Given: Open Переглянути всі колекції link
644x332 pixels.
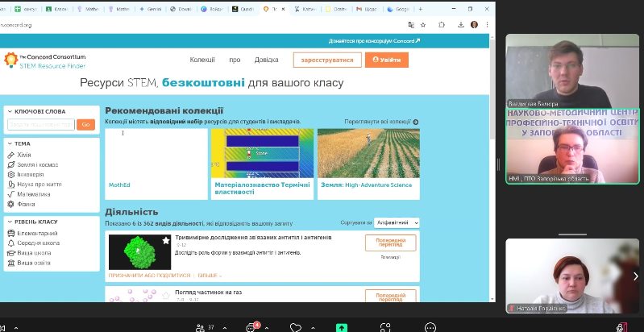Looking at the screenshot, I should pyautogui.click(x=381, y=122).
